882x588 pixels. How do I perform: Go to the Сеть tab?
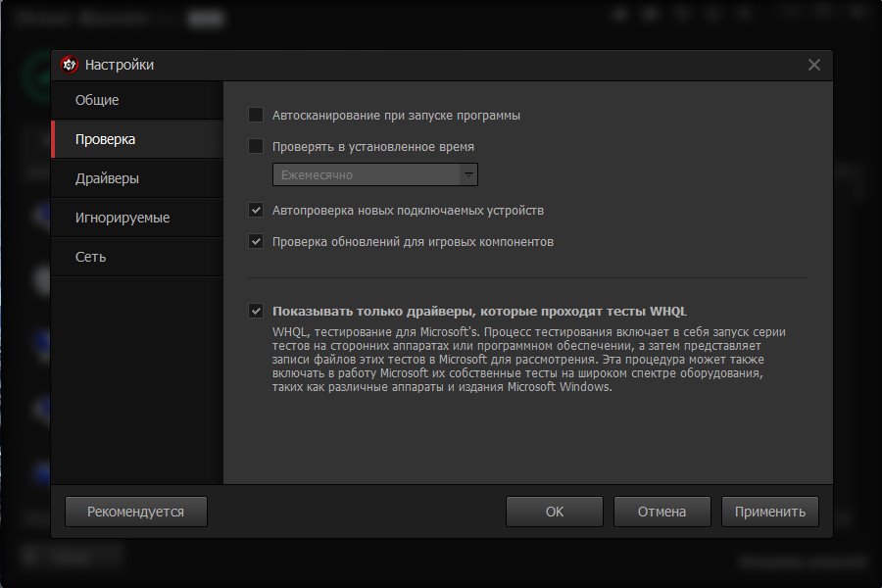click(136, 257)
